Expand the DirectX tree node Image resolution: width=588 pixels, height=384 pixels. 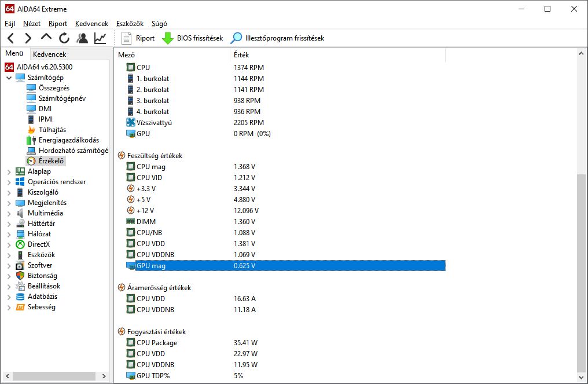click(x=9, y=245)
